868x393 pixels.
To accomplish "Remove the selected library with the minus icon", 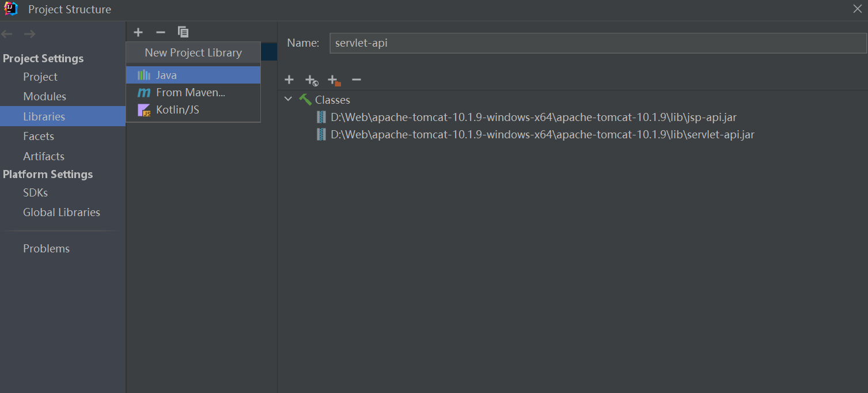I will pos(161,32).
